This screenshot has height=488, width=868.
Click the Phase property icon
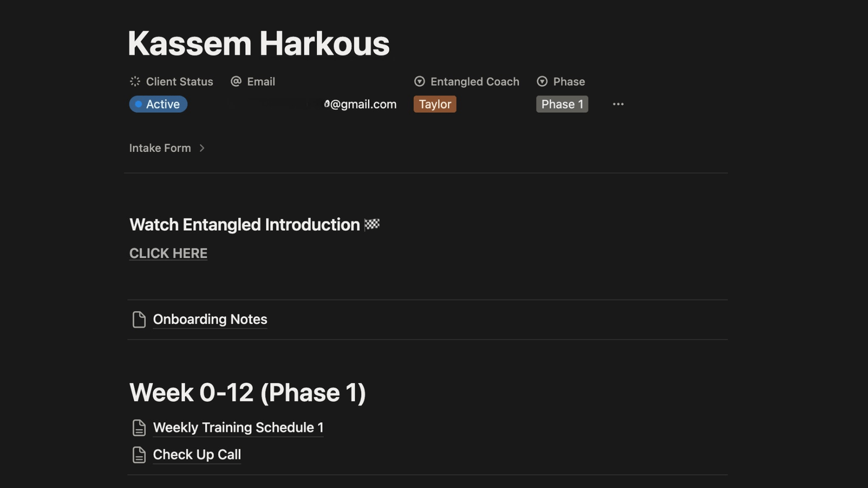pos(542,82)
